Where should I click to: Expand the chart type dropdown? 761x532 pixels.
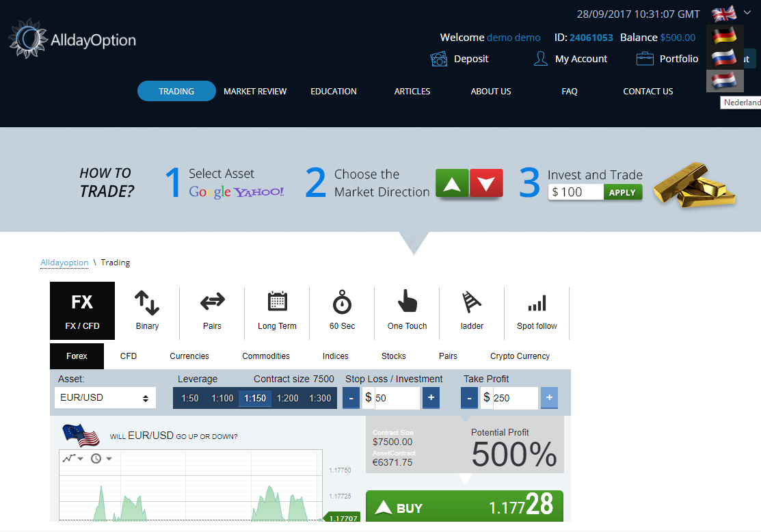click(72, 458)
